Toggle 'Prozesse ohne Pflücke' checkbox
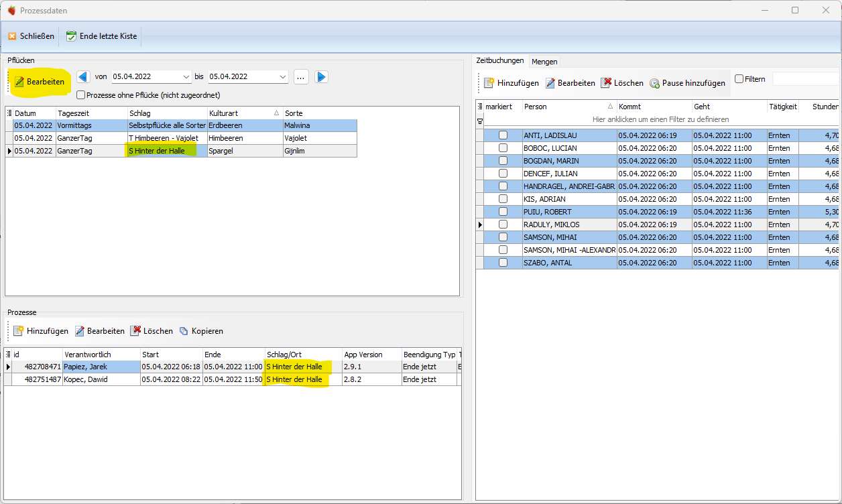Image resolution: width=842 pixels, height=504 pixels. click(81, 95)
